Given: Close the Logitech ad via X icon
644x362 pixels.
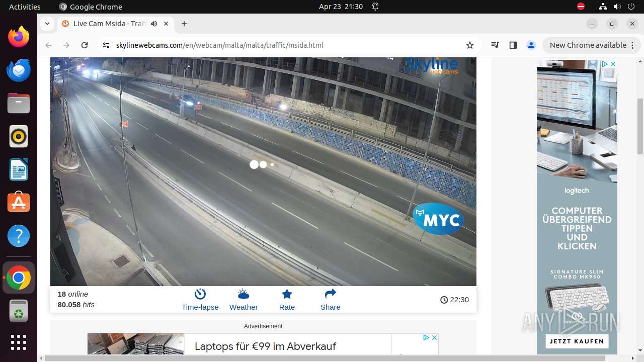Looking at the screenshot, I should [613, 64].
